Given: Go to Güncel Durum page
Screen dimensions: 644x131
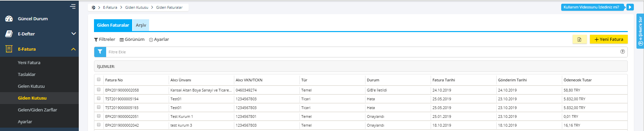Looking at the screenshot, I should click(33, 19).
